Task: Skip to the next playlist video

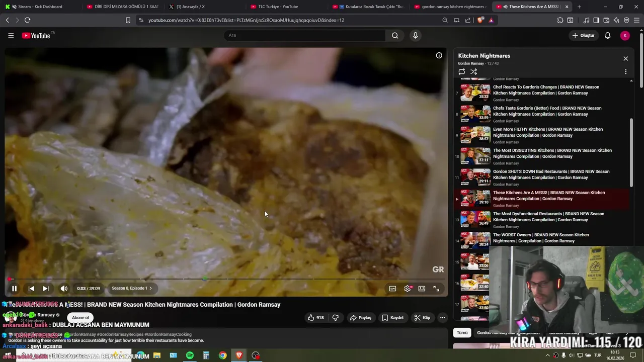Action: point(46,289)
